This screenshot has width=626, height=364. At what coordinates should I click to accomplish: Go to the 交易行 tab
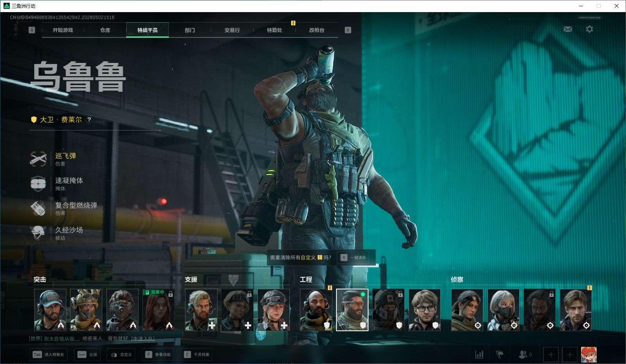point(232,30)
